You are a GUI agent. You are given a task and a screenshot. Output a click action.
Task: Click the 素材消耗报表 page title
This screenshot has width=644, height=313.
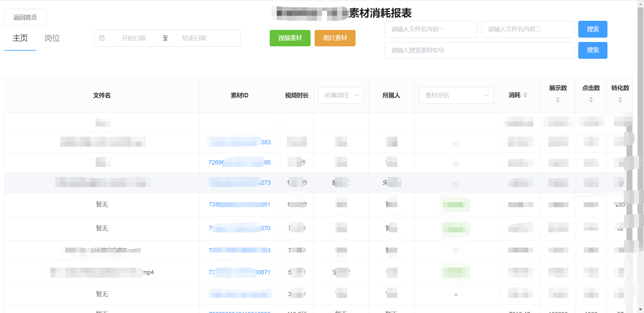(380, 13)
